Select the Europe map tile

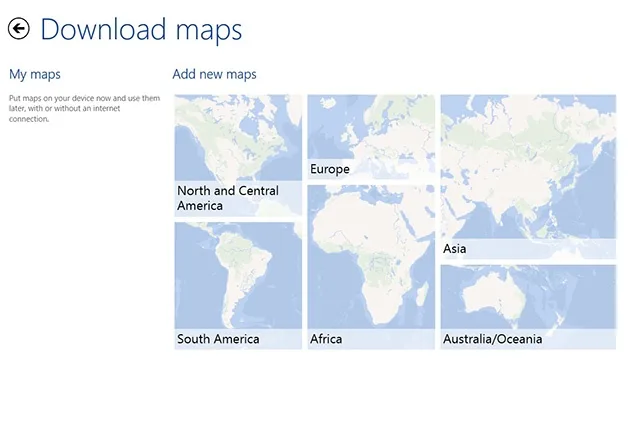[371, 137]
